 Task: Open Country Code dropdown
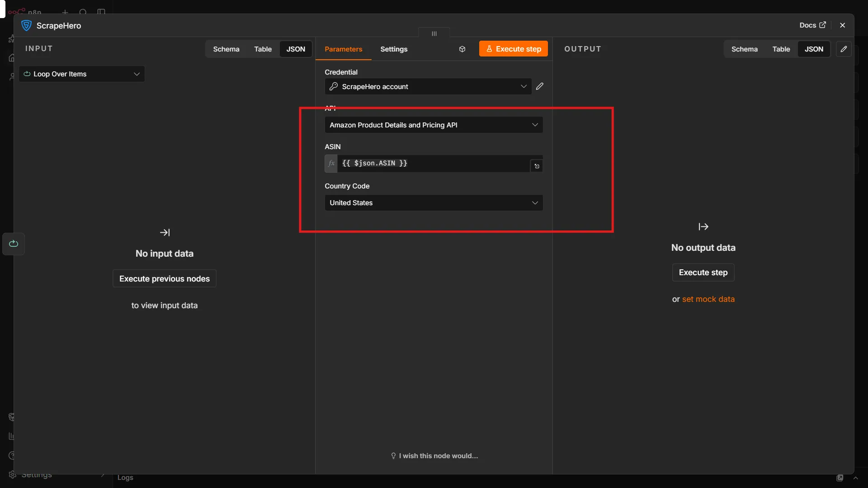[x=434, y=203]
